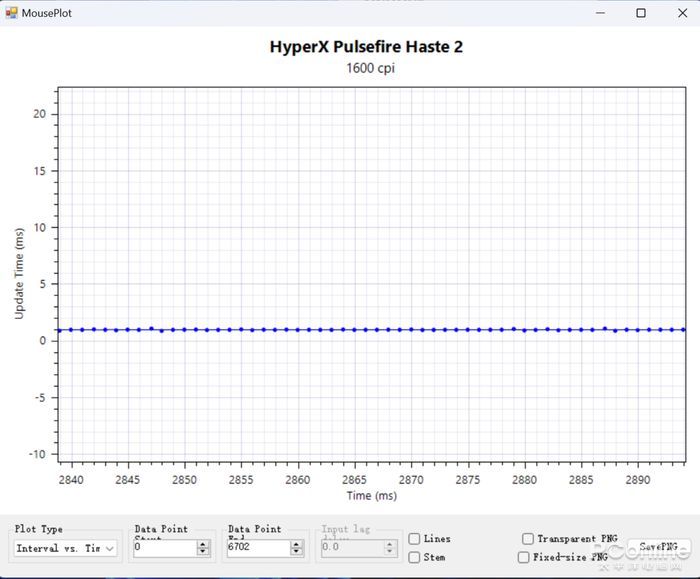
Task: Click the SavePNG button
Action: point(658,546)
